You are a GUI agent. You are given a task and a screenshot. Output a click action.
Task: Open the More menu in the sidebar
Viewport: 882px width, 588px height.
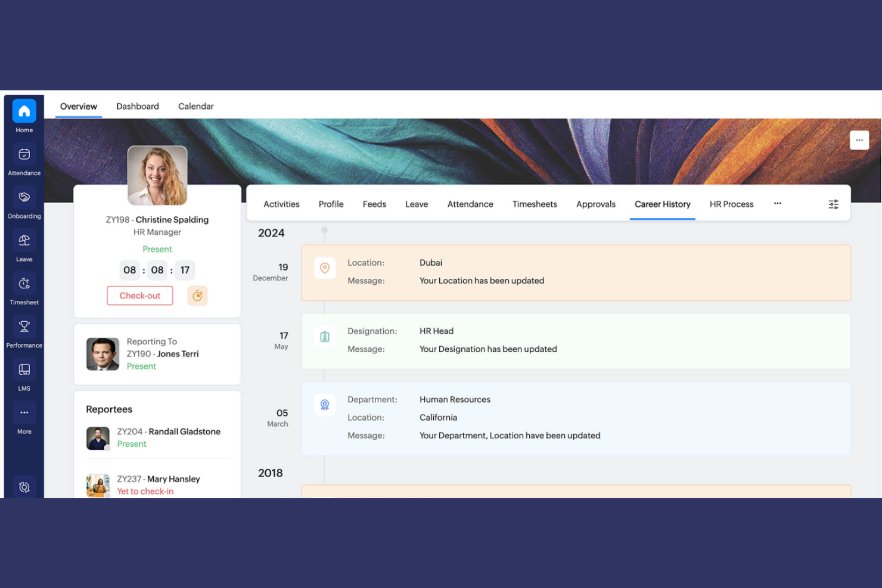[x=24, y=412]
